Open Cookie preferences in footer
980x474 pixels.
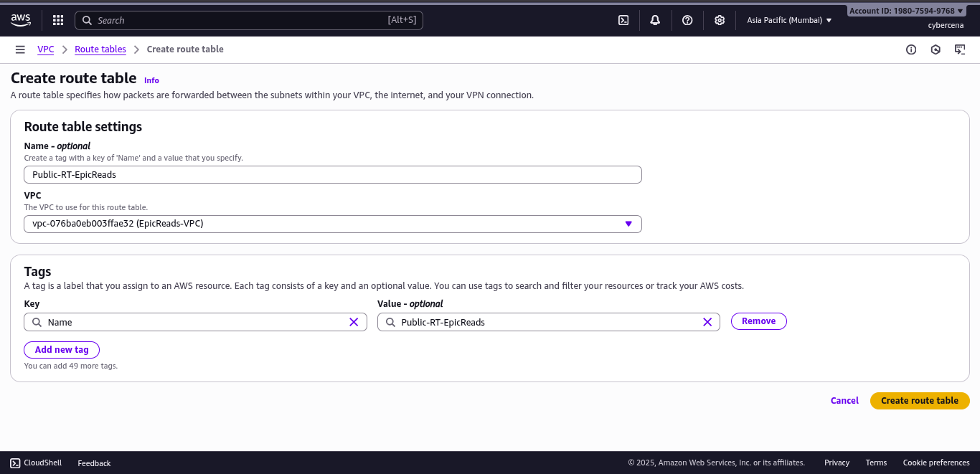(x=936, y=463)
